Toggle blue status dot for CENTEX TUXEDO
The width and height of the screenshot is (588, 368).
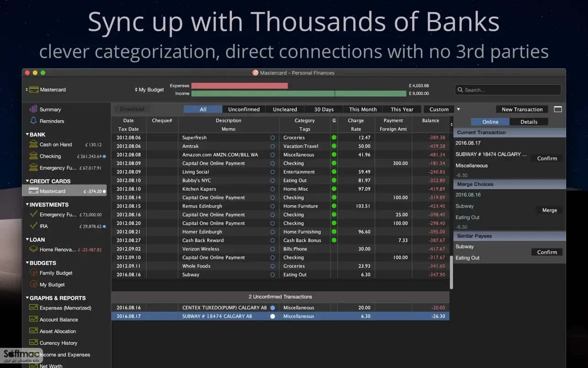click(273, 308)
